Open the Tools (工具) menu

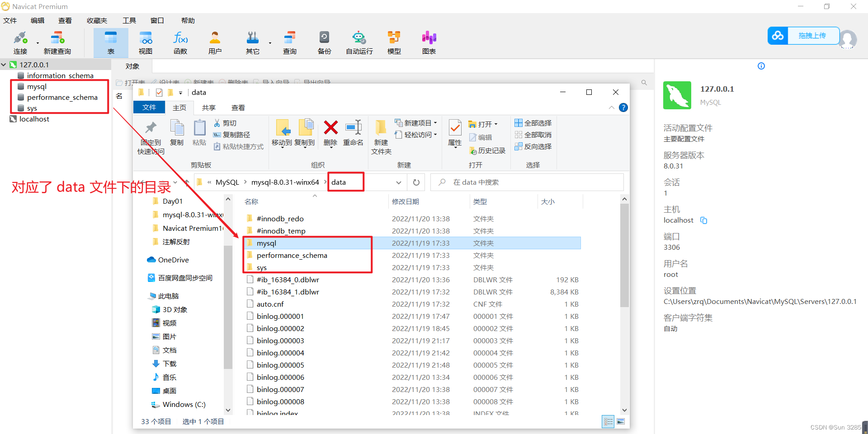[x=129, y=20]
